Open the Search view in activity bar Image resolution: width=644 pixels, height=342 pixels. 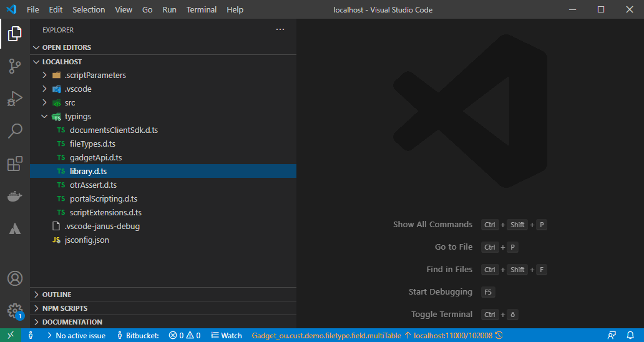click(x=15, y=131)
